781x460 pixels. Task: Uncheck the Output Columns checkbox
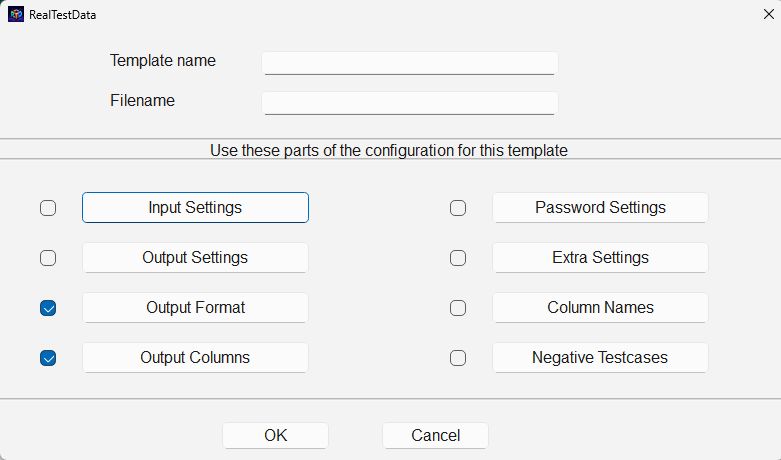point(48,358)
